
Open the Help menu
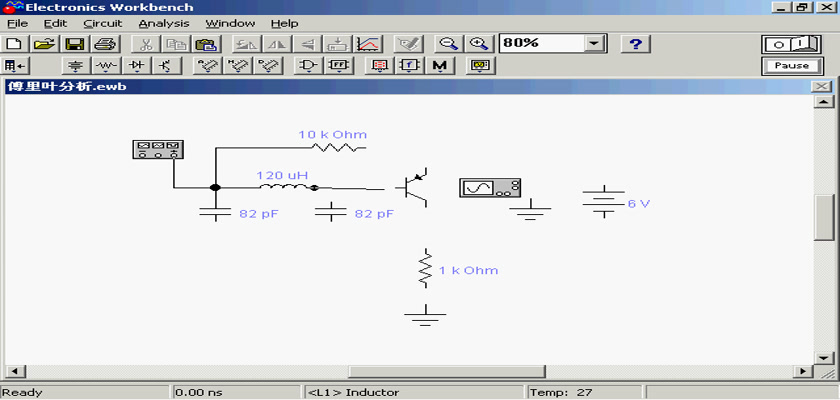(284, 24)
